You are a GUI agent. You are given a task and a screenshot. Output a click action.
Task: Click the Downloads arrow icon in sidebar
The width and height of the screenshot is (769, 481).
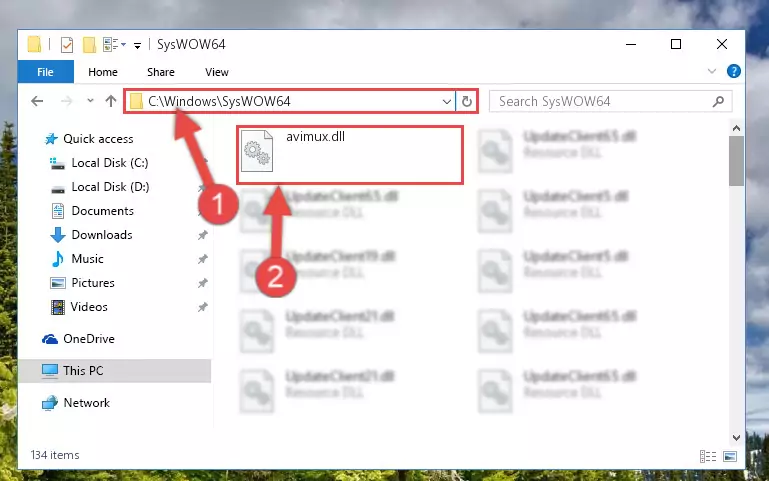(58, 235)
